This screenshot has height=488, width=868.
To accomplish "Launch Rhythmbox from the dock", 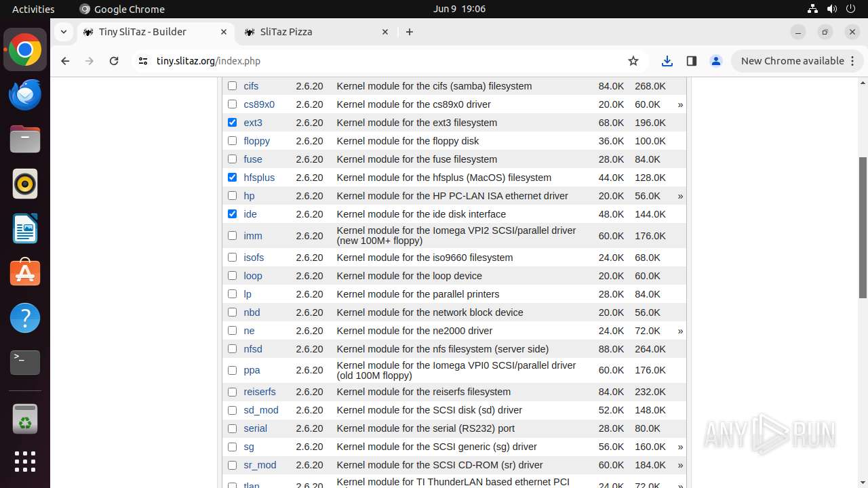I will 25,184.
